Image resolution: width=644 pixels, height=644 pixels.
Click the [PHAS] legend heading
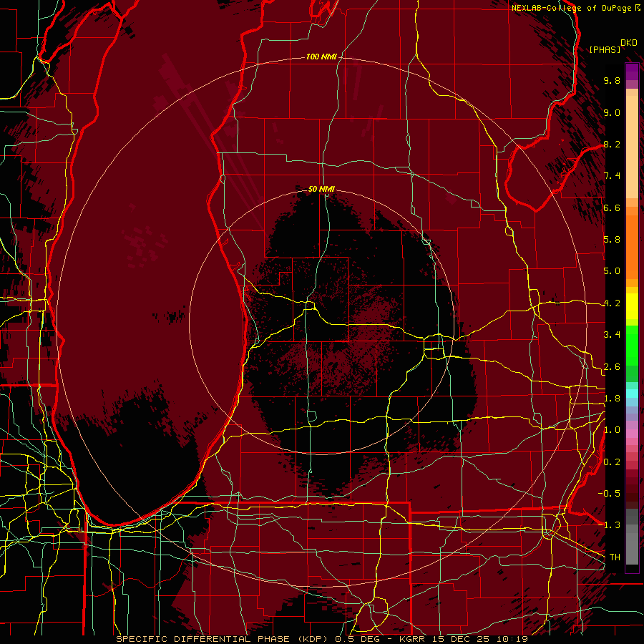tap(605, 49)
